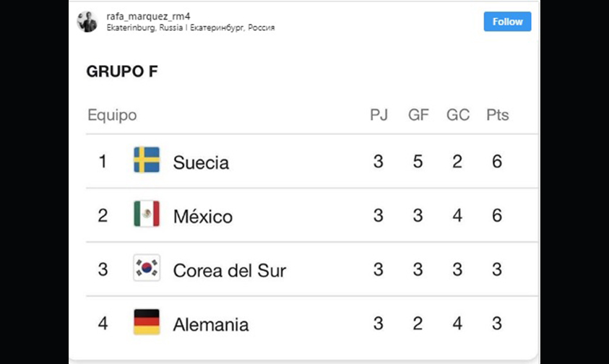Click the GC column header
609x364 pixels.
pyautogui.click(x=458, y=115)
